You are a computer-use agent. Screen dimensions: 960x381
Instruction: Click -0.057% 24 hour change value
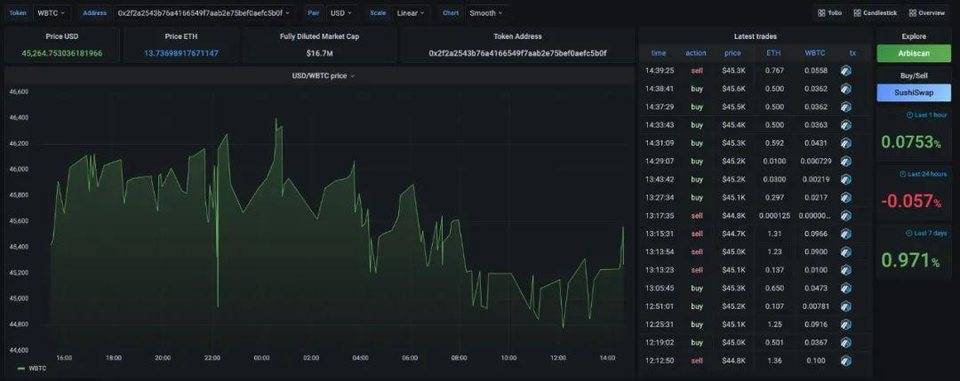(911, 201)
